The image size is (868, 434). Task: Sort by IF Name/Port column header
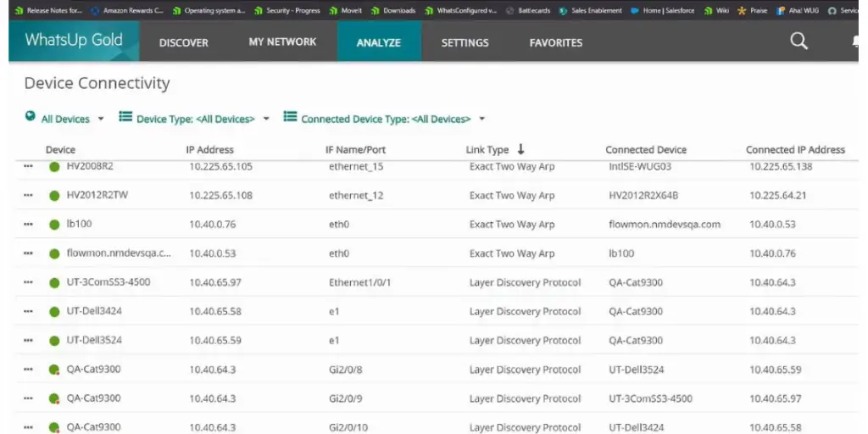pyautogui.click(x=355, y=149)
